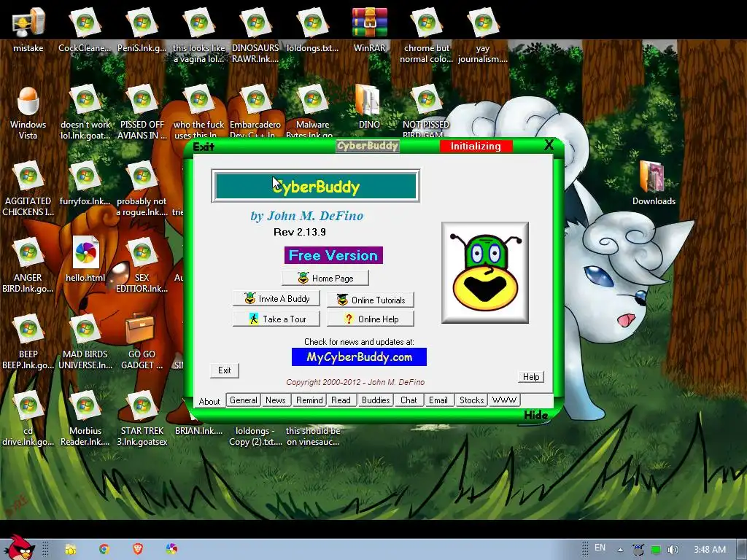Show hidden tray icons arrow
747x560 pixels.
pyautogui.click(x=620, y=550)
